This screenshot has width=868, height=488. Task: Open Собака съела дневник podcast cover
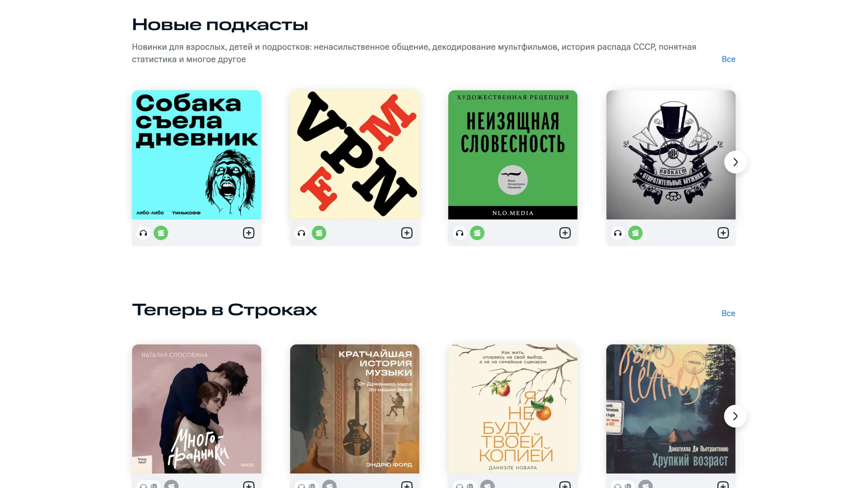coord(197,155)
